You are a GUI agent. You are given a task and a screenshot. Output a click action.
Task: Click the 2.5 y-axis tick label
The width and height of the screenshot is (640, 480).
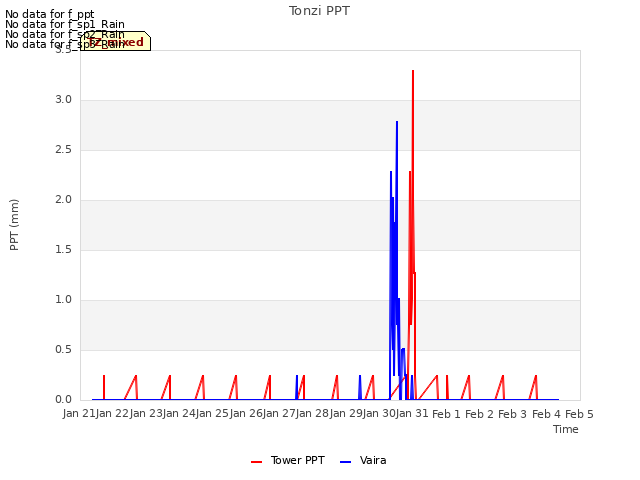(63, 150)
